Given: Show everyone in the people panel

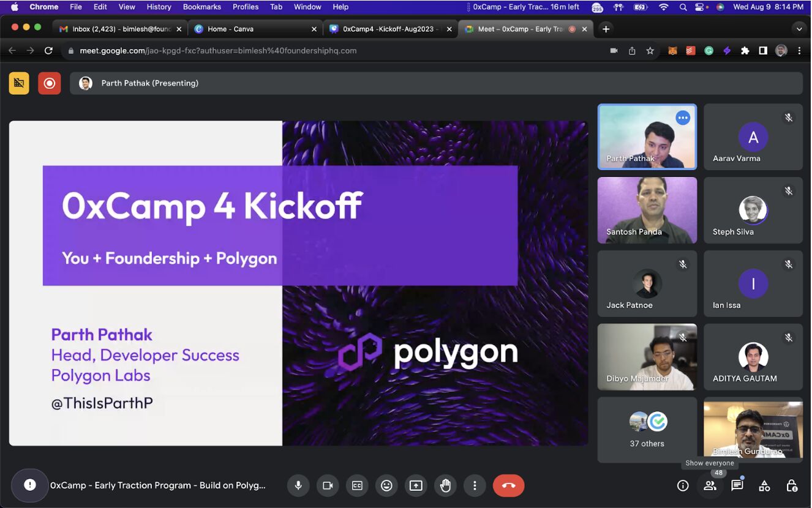Looking at the screenshot, I should coord(710,485).
